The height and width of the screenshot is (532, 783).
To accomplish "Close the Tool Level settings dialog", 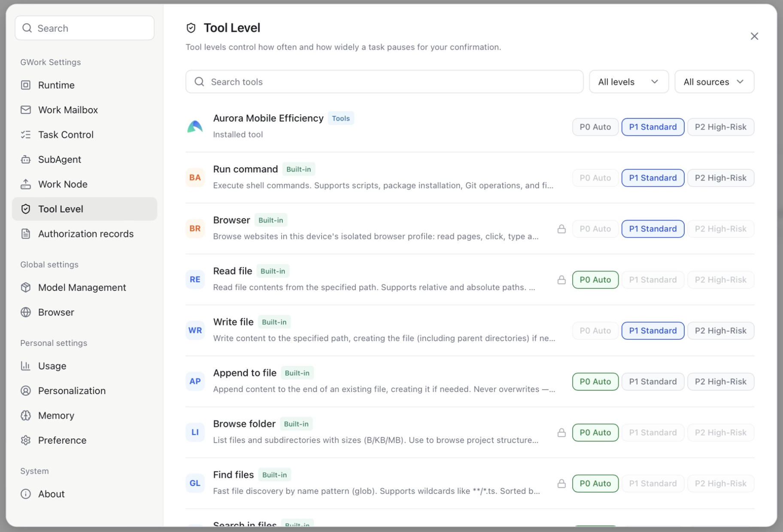I will pyautogui.click(x=754, y=36).
